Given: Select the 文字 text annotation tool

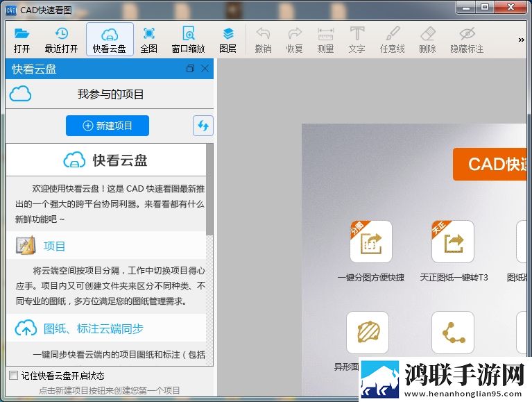Looking at the screenshot, I should coord(357,40).
